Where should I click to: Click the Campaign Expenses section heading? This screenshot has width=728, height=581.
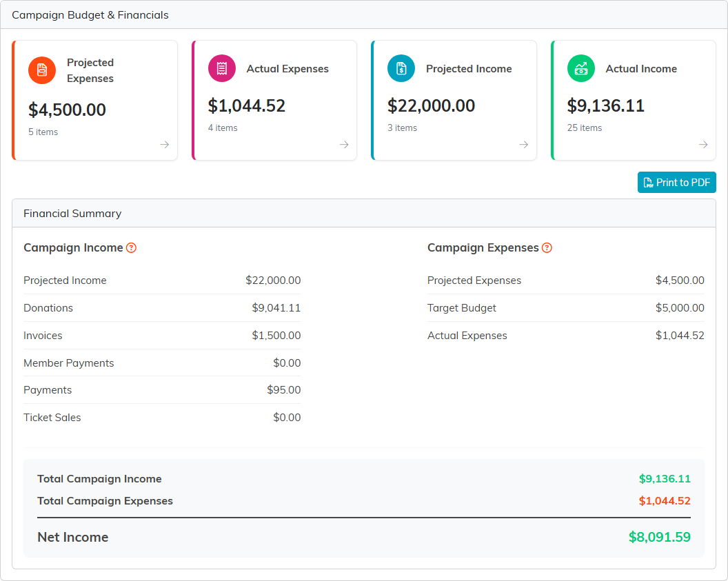coord(483,248)
